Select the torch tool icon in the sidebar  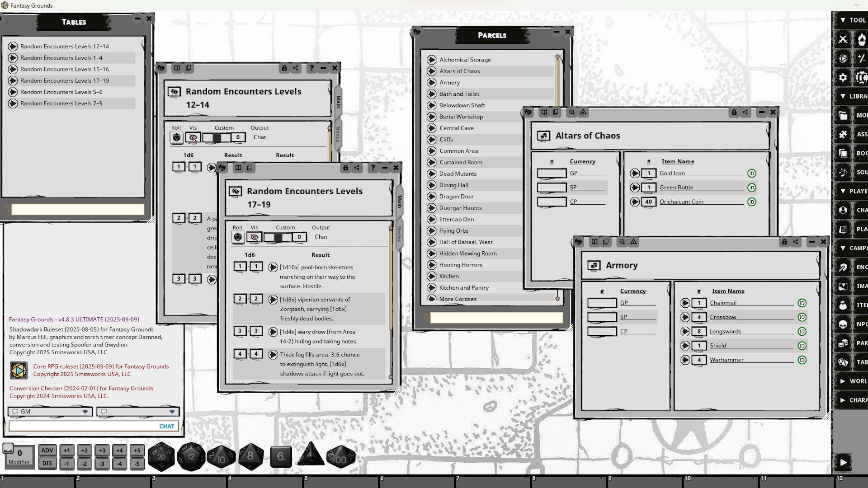click(x=862, y=40)
